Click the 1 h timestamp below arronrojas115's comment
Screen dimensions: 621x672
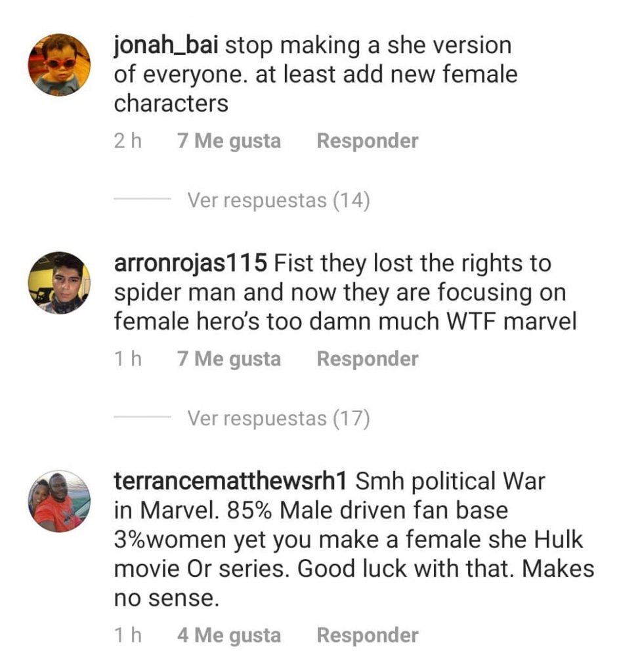tap(128, 359)
